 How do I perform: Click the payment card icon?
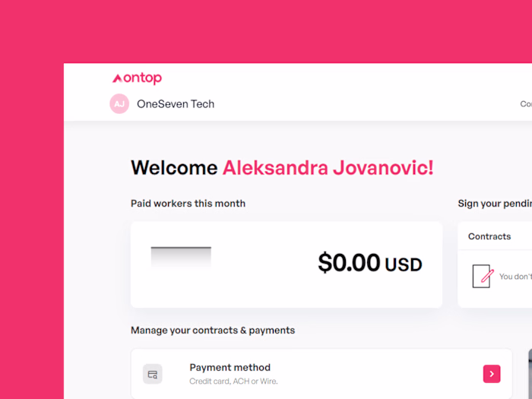pyautogui.click(x=153, y=374)
